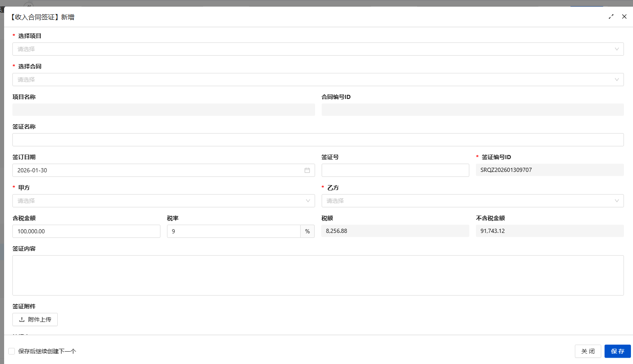Expand the 乙方 dropdown selector
Image resolution: width=633 pixels, height=364 pixels.
pos(472,201)
